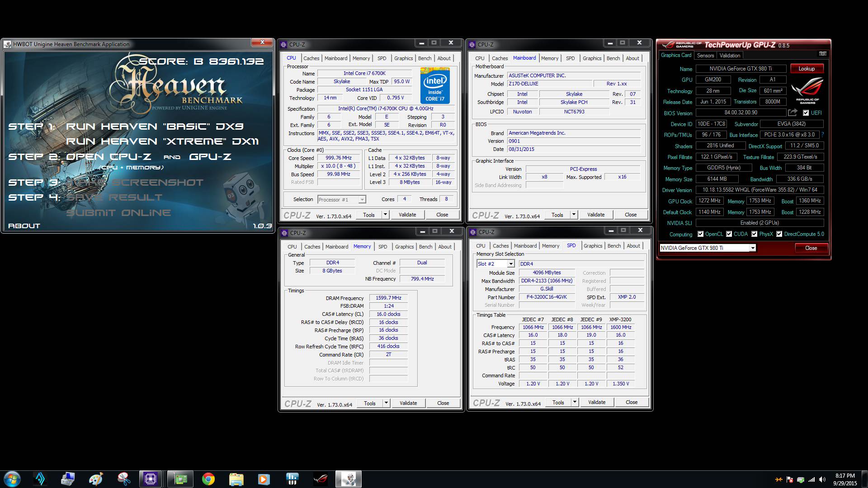
Task: Click 'Run Heaven "Basic" DX9' in HWBOT
Action: click(x=155, y=127)
